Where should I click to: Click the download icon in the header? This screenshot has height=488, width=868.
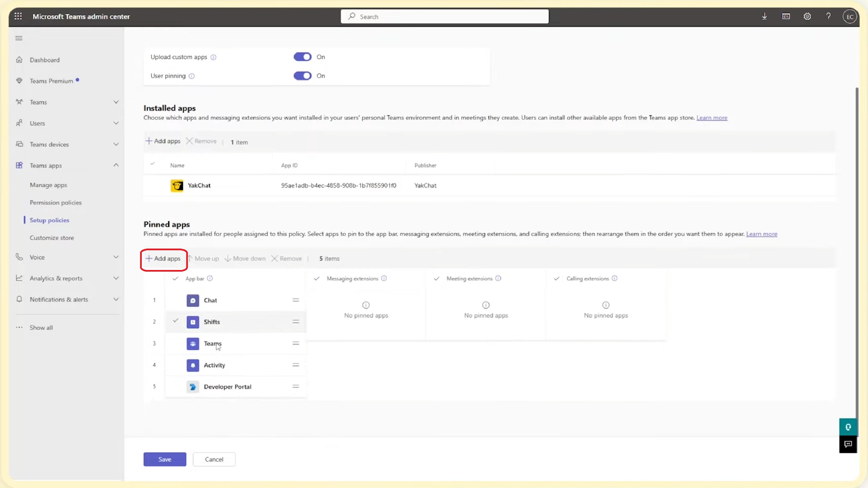pos(764,16)
